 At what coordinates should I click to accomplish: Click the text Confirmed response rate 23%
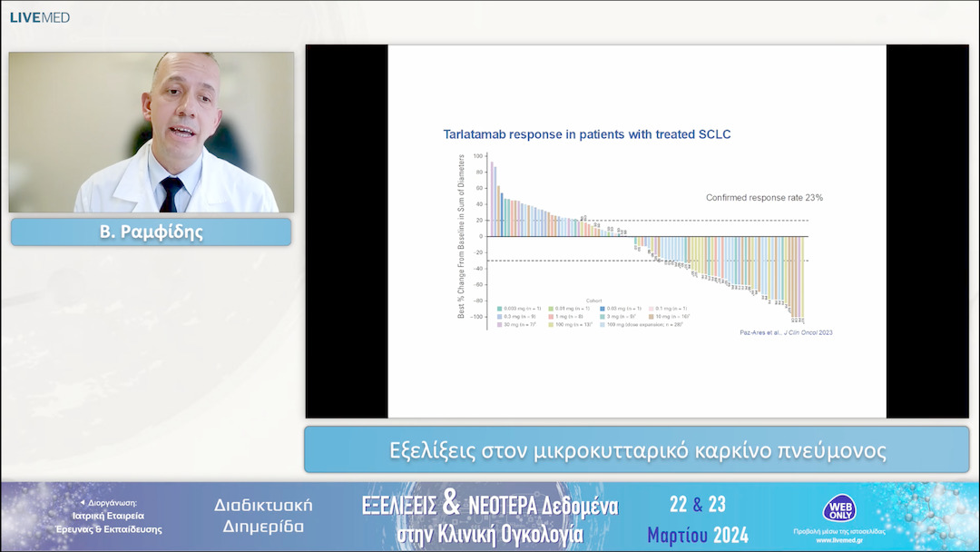764,198
